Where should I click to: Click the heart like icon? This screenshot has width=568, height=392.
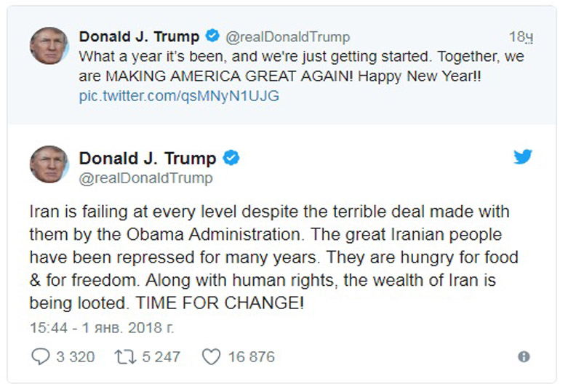pos(210,356)
